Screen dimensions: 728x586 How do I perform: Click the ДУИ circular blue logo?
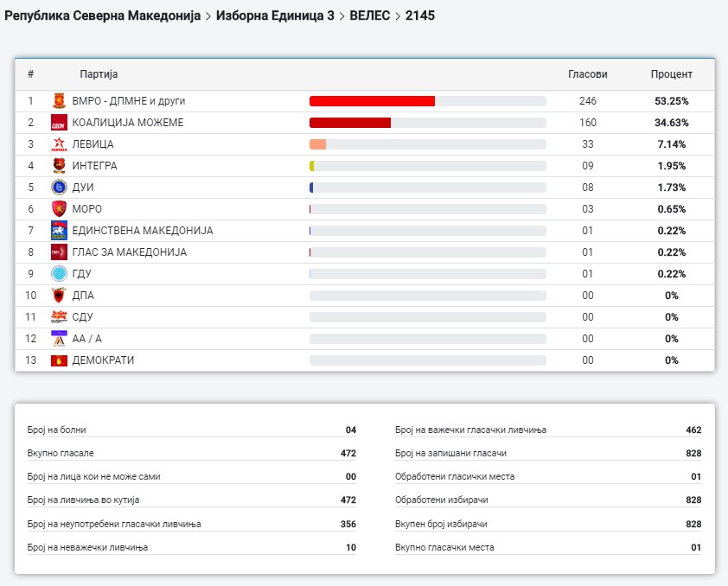(x=59, y=188)
